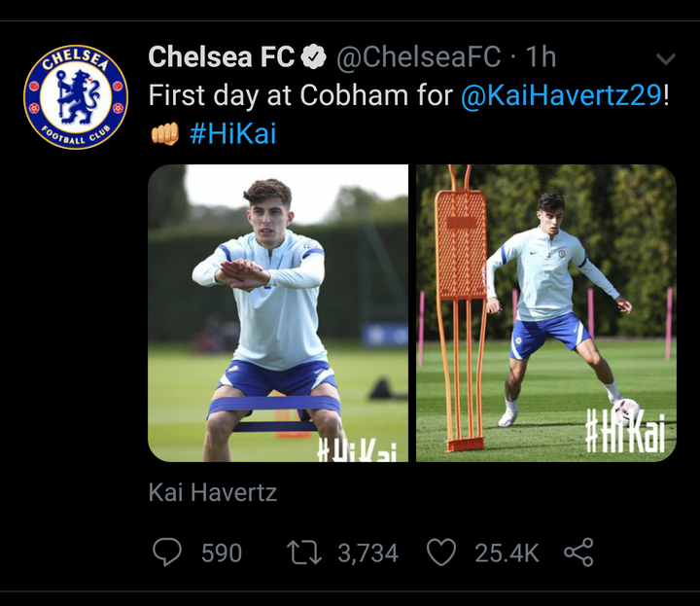Click the Kai Havertz label below photos
This screenshot has height=606, width=700.
(x=213, y=492)
